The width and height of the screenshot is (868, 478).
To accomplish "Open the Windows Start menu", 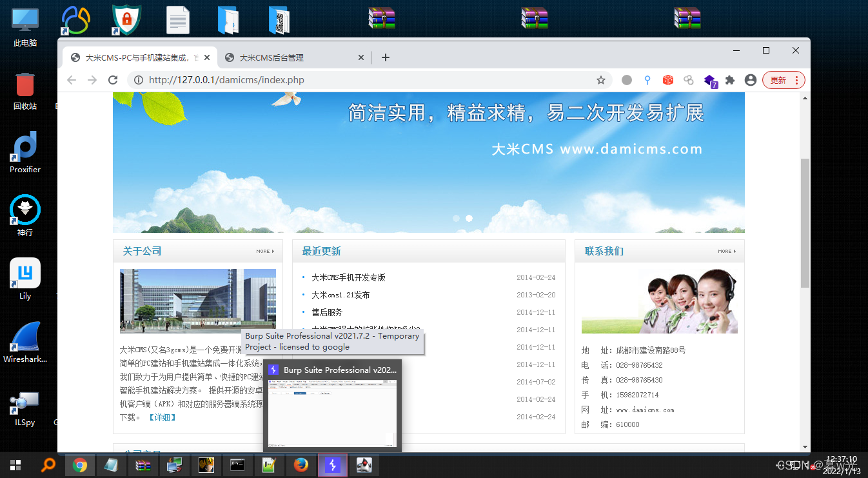I will click(15, 464).
